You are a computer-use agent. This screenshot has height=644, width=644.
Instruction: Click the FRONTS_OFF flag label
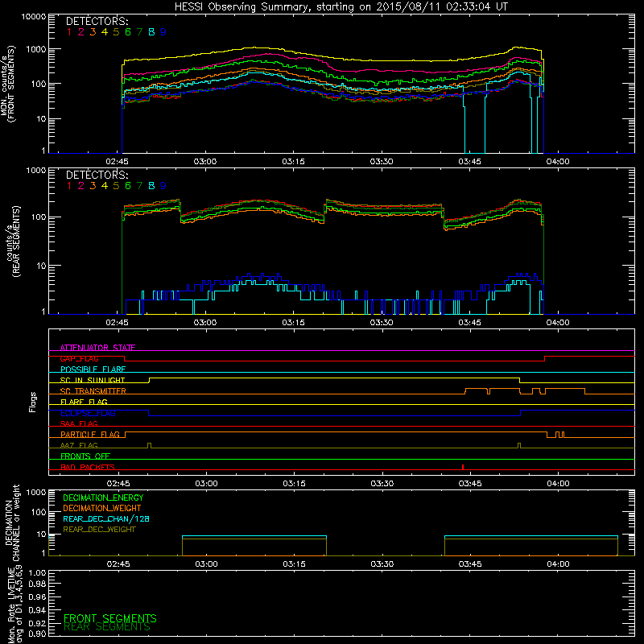coord(85,456)
